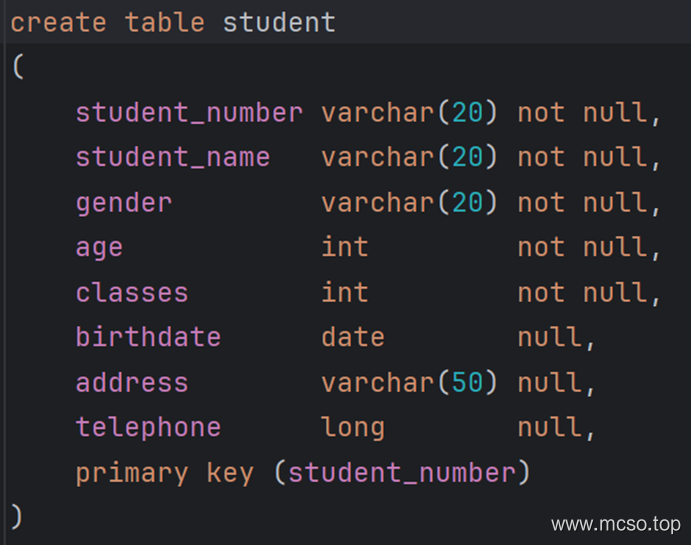Click the closing parenthesis on last line
Image resolution: width=691 pixels, height=545 pixels.
click(x=16, y=516)
